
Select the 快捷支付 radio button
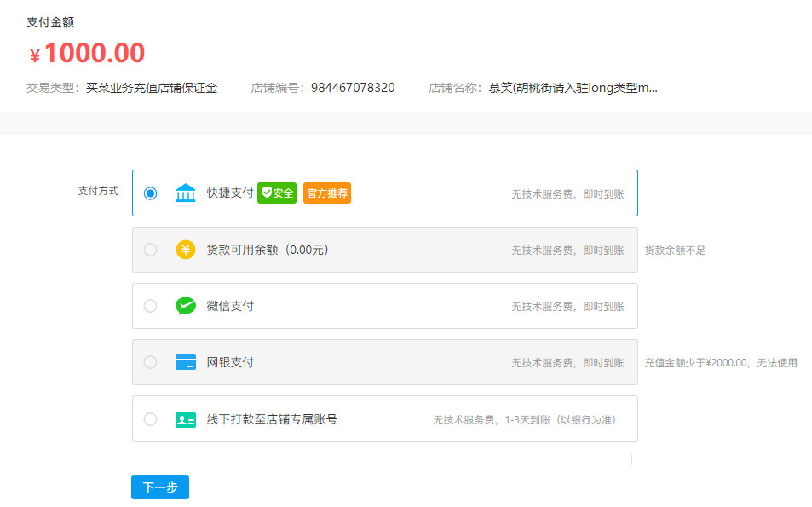click(151, 193)
